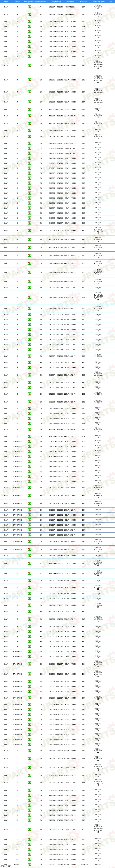Click fuel icon in BMW 1 125kW/170KM E88 row
The width and height of the screenshot is (115, 868).
30,56
